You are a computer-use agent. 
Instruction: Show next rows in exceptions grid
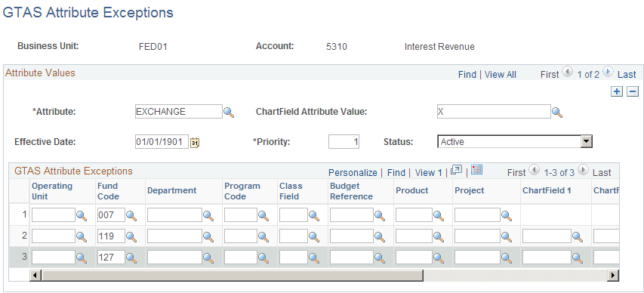(x=583, y=171)
